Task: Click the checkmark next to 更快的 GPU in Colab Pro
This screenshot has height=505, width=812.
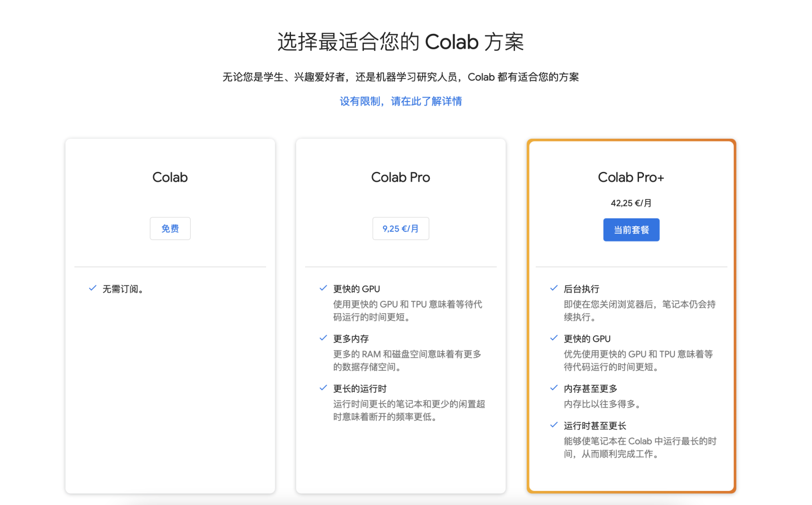Action: (x=323, y=288)
